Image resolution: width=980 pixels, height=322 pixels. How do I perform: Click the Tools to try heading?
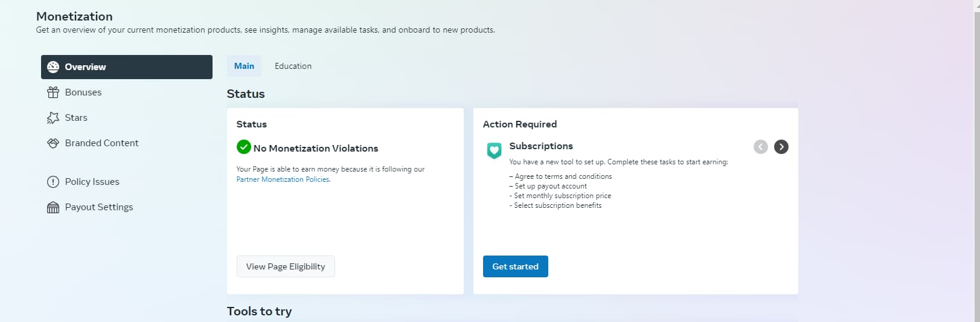(x=259, y=311)
